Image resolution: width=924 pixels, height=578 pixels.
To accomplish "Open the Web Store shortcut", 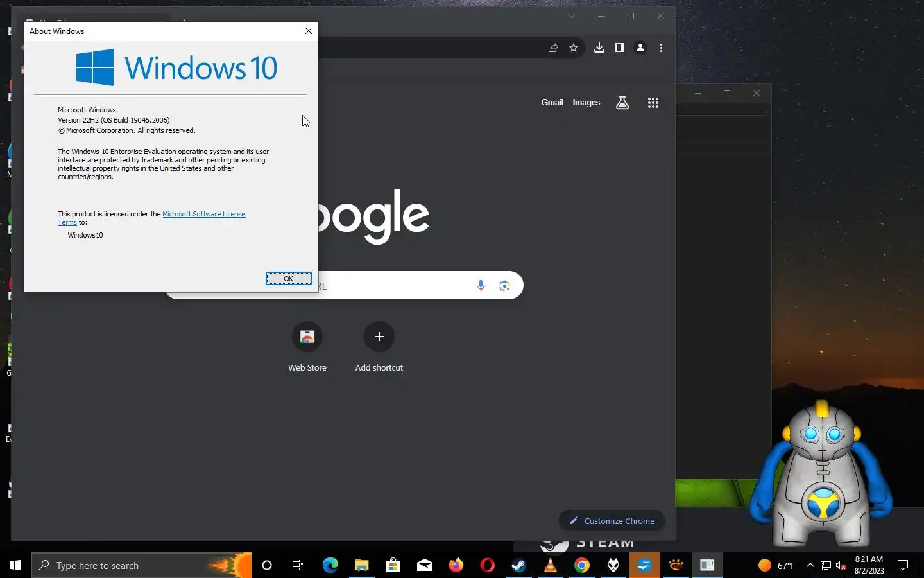I will coord(307,347).
